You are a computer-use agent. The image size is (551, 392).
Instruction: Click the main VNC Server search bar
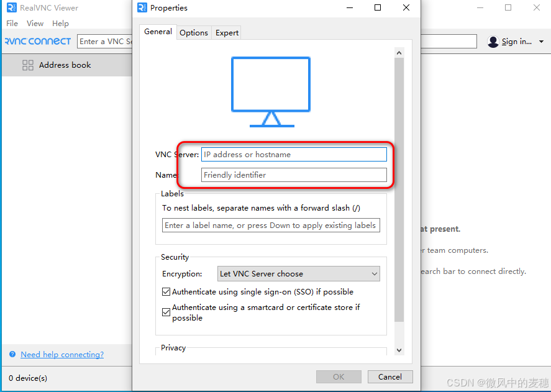(x=105, y=41)
